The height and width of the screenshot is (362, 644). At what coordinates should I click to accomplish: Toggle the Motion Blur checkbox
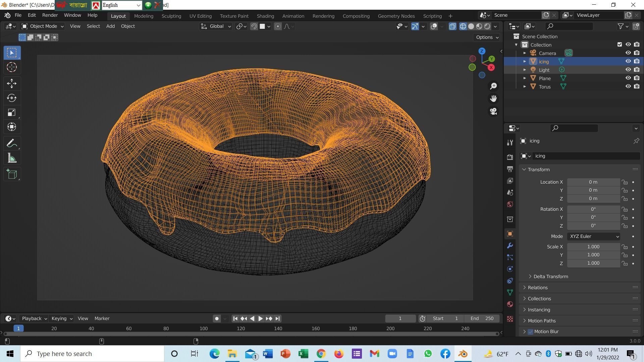click(530, 332)
